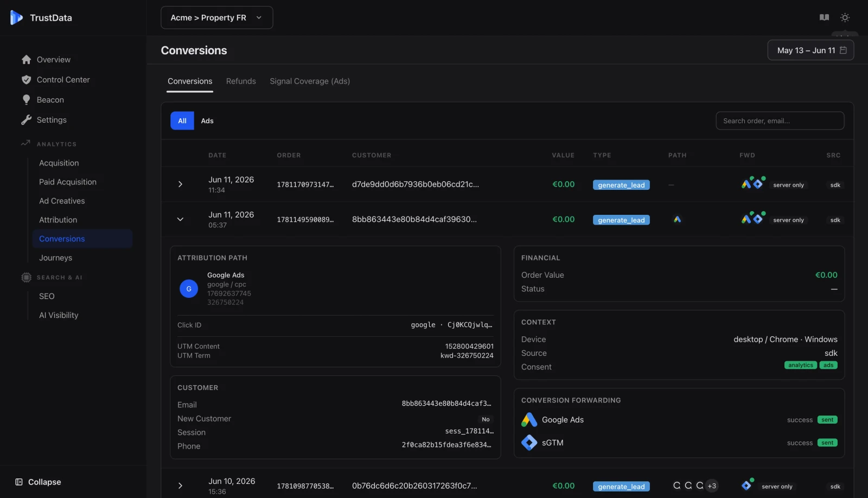Open the Signal Coverage (Ads) tab
868x498 pixels.
click(x=310, y=81)
